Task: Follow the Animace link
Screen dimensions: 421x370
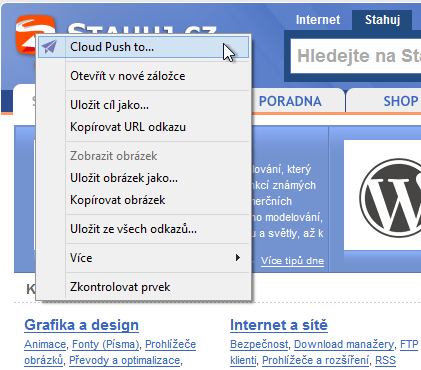Action: click(45, 344)
